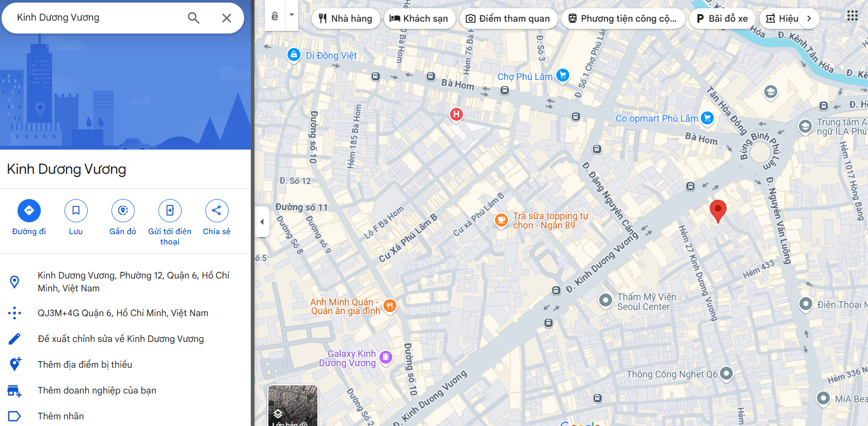Collapse the side panel with the arrow tab
Image resolution: width=868 pixels, height=426 pixels.
click(x=262, y=222)
